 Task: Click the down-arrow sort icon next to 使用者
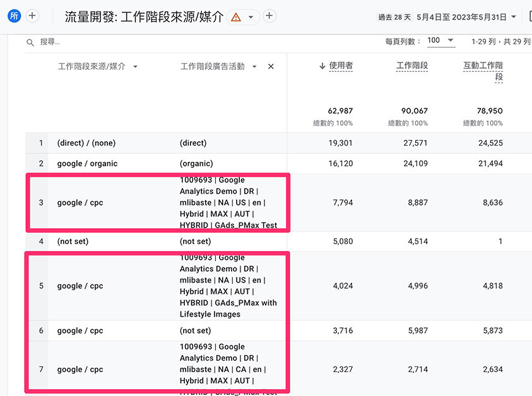coord(322,66)
